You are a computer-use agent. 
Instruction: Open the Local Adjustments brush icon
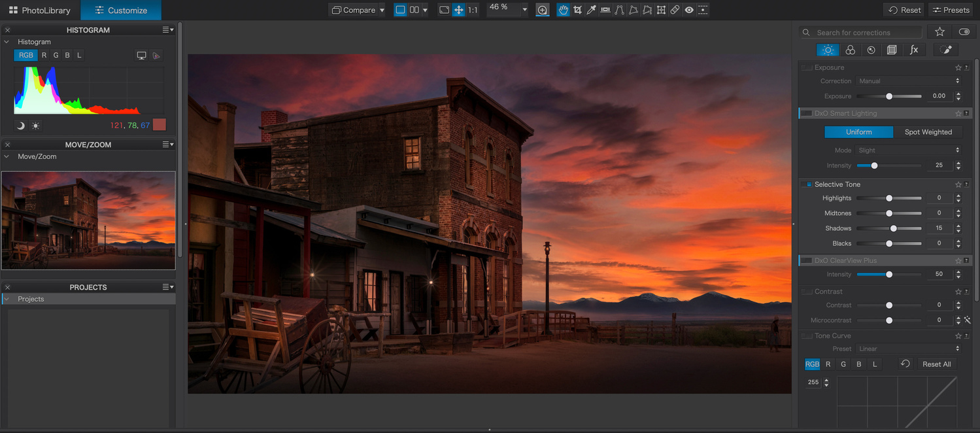[945, 50]
